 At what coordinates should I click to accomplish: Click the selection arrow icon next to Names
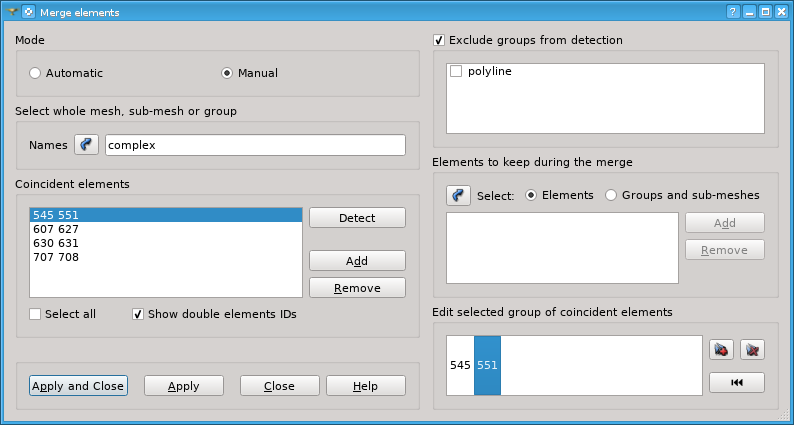87,145
